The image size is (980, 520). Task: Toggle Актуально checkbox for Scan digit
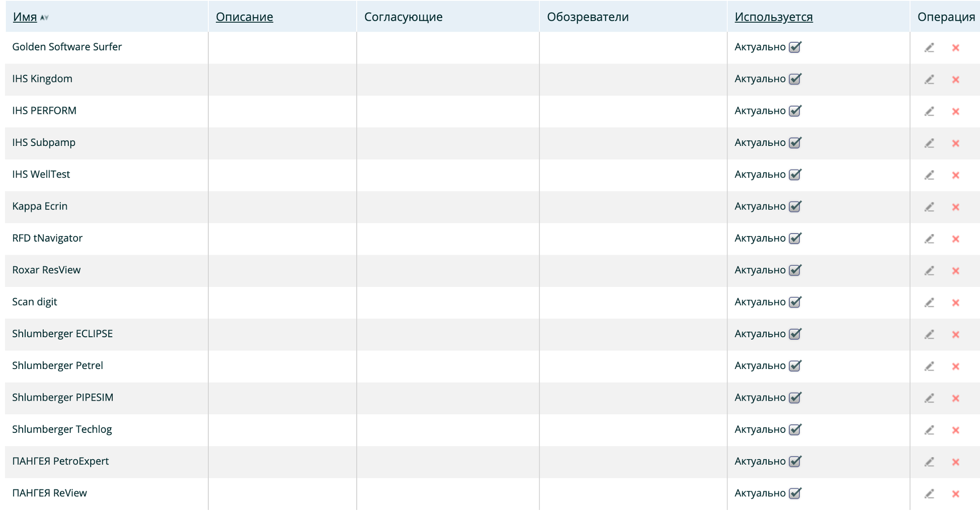coord(795,302)
